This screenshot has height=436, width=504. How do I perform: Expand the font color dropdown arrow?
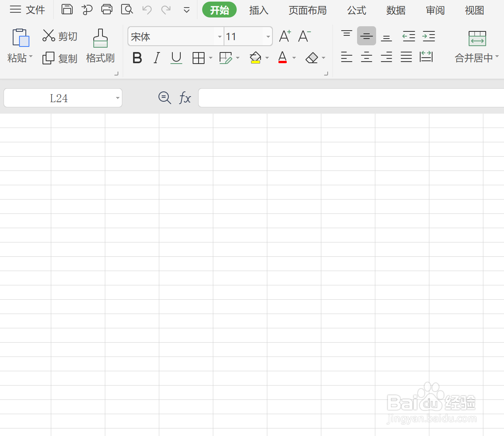[x=294, y=58]
